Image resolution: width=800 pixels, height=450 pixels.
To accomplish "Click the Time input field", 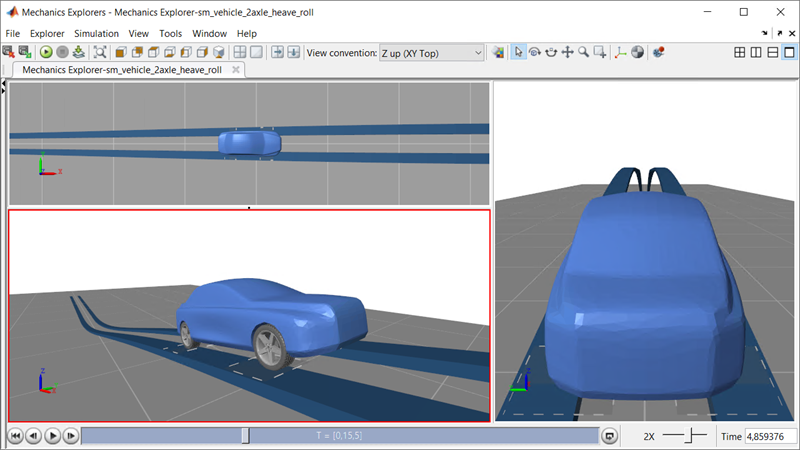I will point(770,436).
